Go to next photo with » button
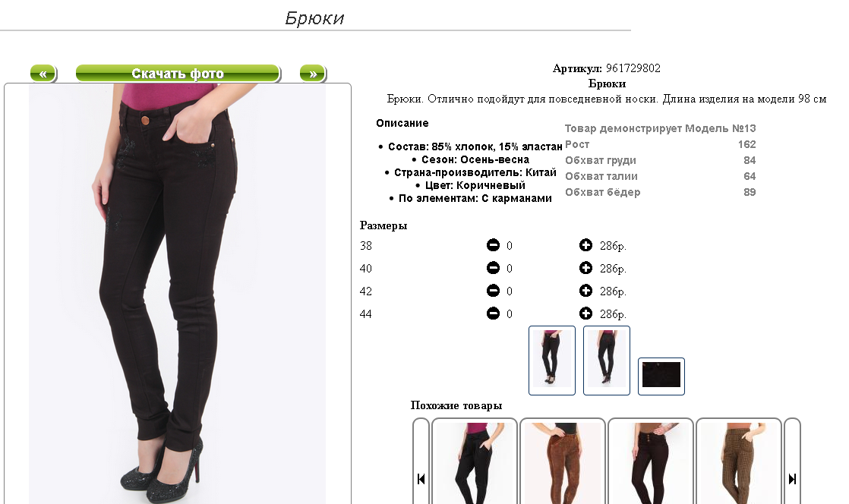The height and width of the screenshot is (504, 849). [313, 74]
